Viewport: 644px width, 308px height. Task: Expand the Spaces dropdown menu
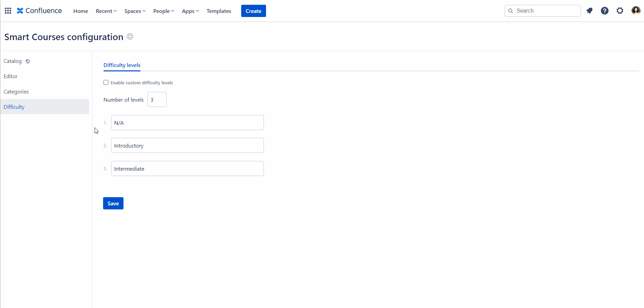click(135, 11)
